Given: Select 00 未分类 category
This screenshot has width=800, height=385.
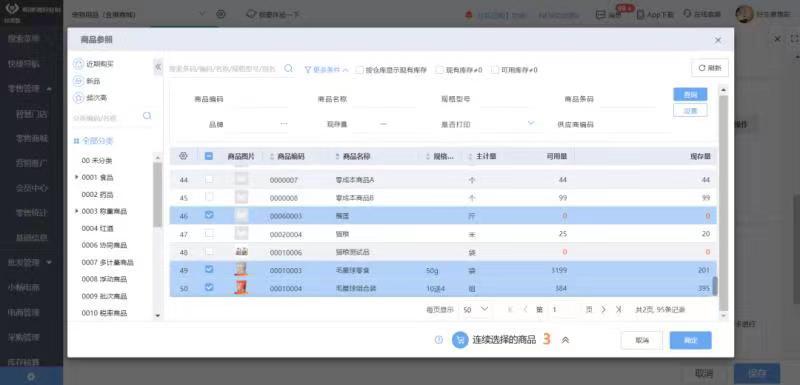Looking at the screenshot, I should tap(96, 161).
